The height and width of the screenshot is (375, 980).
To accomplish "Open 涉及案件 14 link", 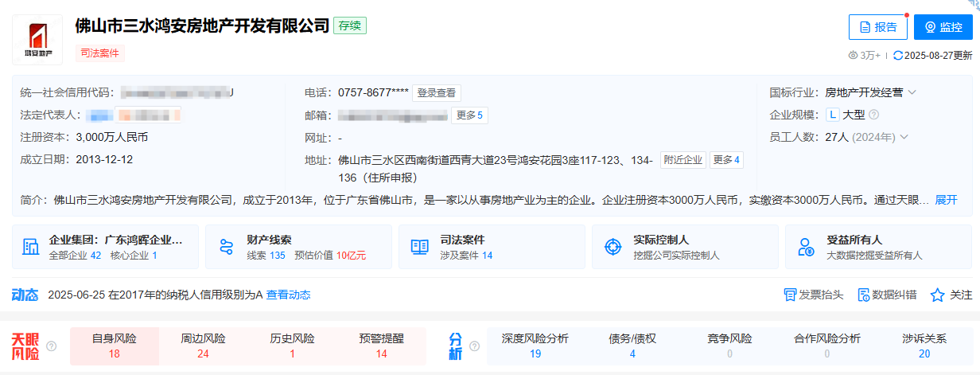I will click(466, 256).
